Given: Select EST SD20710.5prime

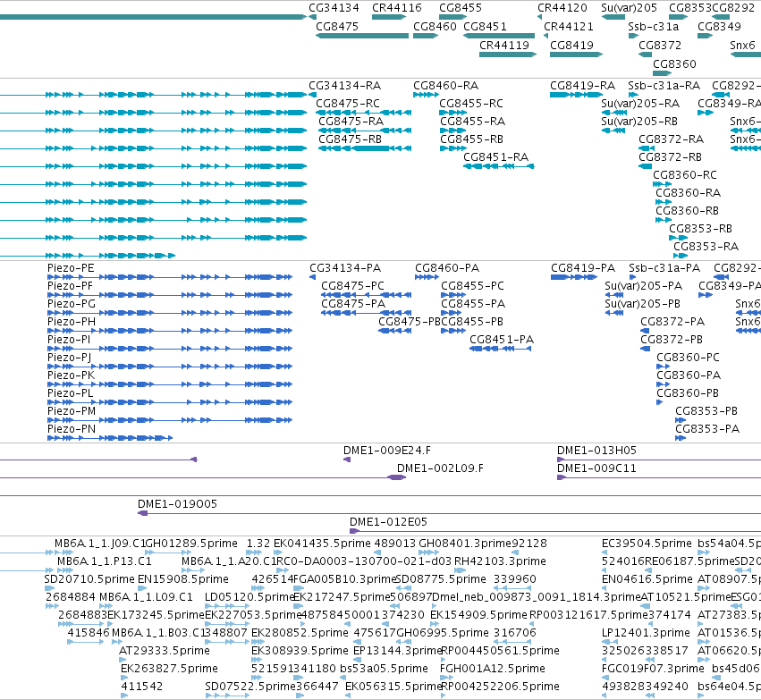Looking at the screenshot, I should pos(89,579).
